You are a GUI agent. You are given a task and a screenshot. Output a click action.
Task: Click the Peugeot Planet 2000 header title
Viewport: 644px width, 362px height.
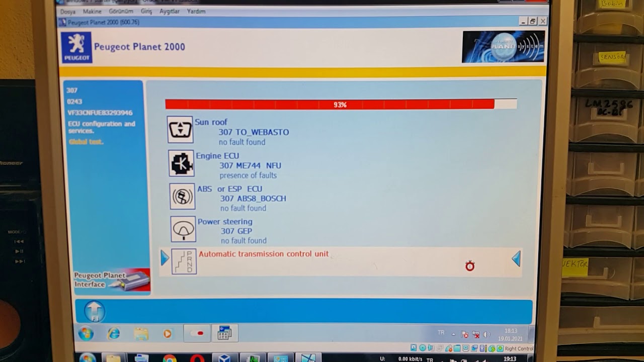pyautogui.click(x=139, y=47)
